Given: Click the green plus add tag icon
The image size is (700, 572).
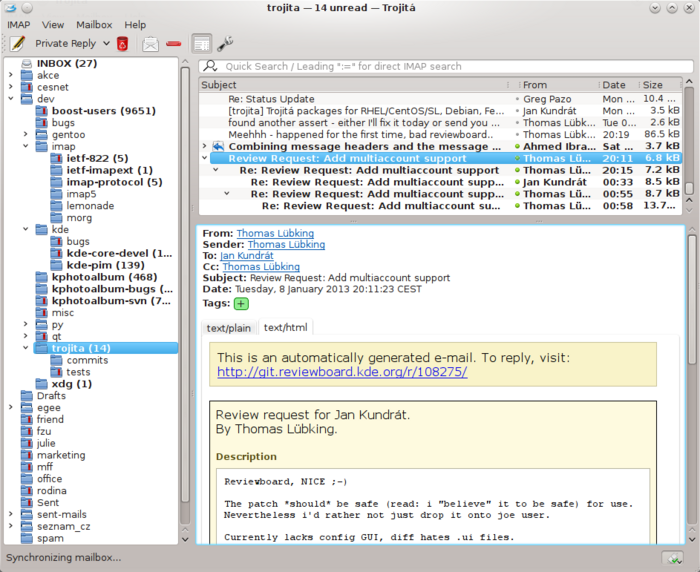Looking at the screenshot, I should [241, 304].
